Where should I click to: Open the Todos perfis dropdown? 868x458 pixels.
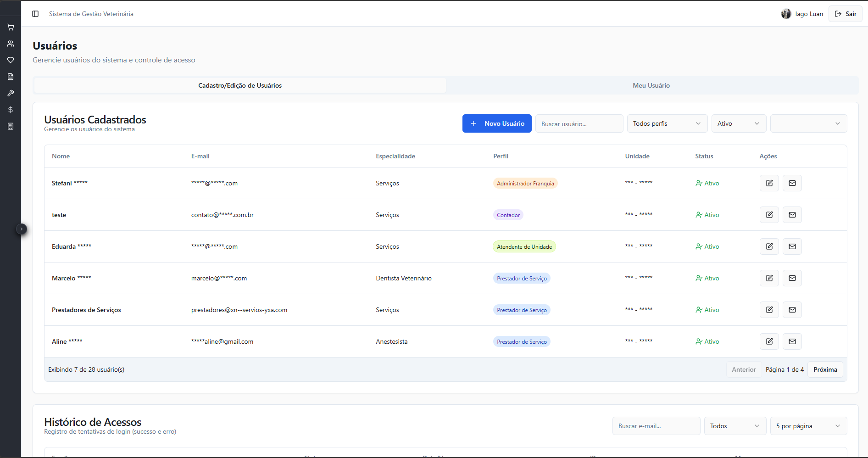tap(668, 123)
